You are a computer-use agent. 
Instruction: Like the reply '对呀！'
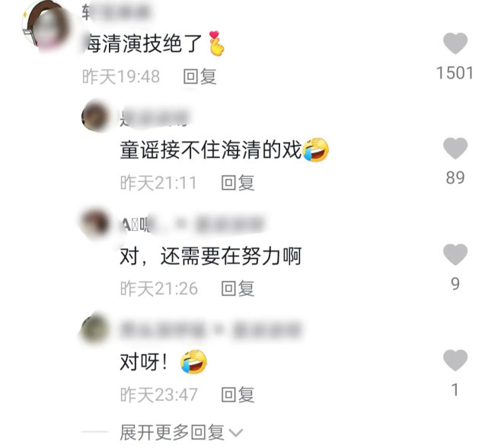pyautogui.click(x=455, y=360)
